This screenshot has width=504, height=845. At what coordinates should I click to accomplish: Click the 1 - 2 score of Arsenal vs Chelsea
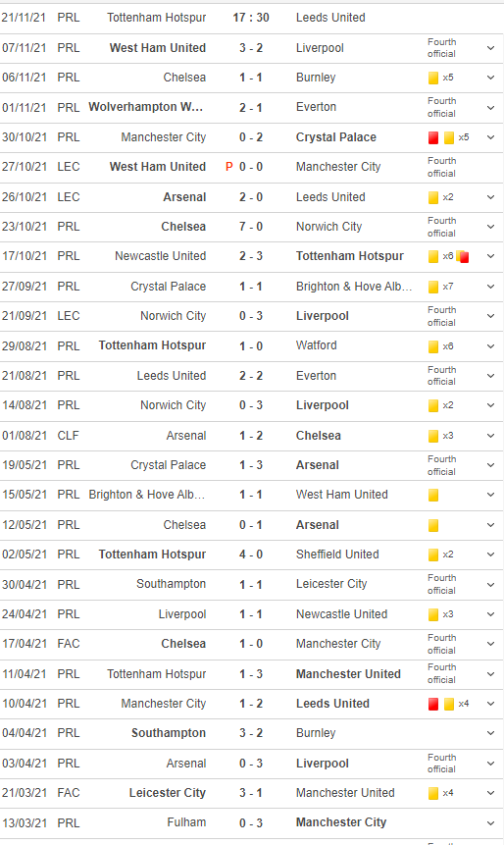[x=251, y=436]
